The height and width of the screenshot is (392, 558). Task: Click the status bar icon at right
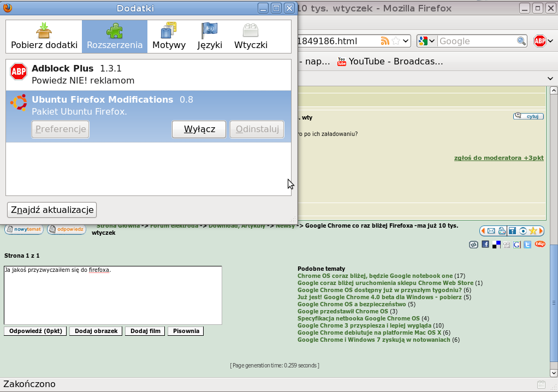tap(541, 384)
